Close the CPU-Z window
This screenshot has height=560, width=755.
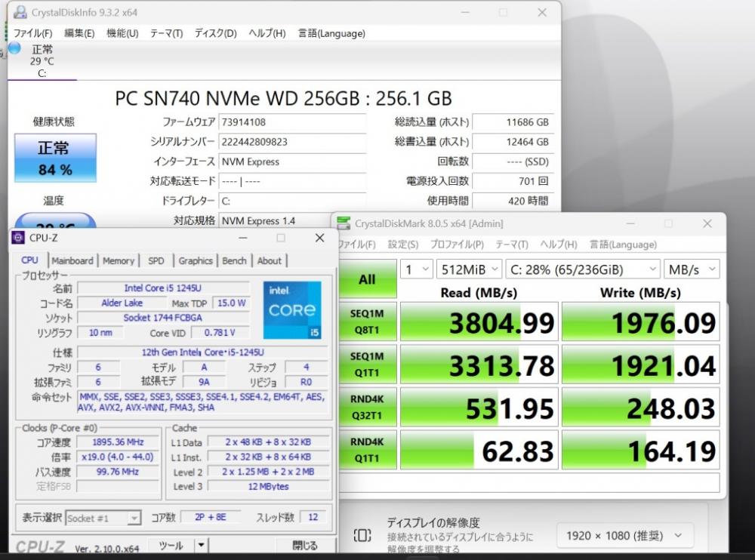[x=319, y=238]
